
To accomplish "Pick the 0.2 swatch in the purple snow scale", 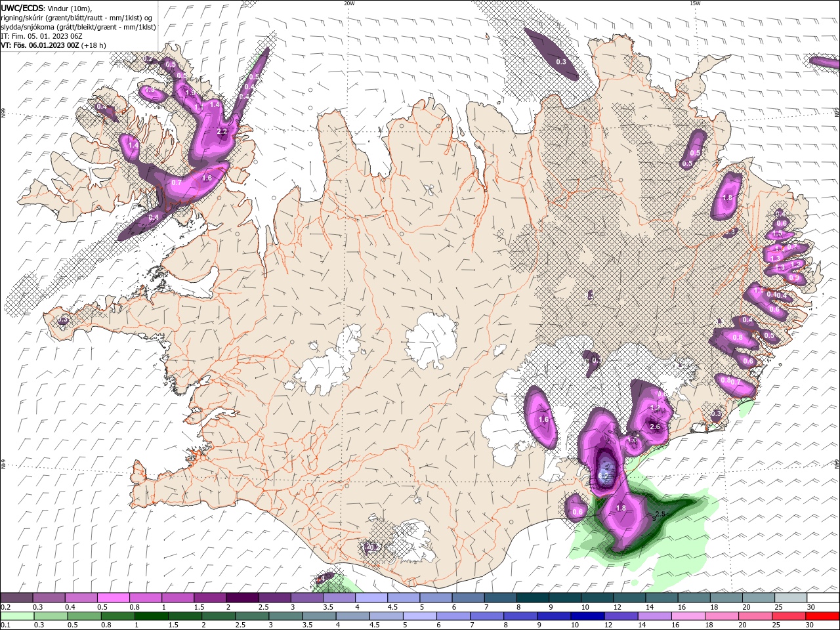I will (16, 598).
